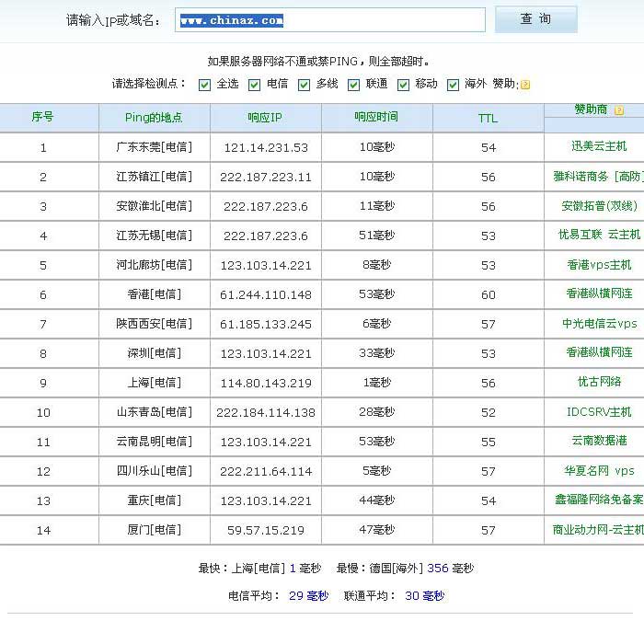Select location cell 陕西西安[电信]
Screen dimensions: 644x644
154,324
